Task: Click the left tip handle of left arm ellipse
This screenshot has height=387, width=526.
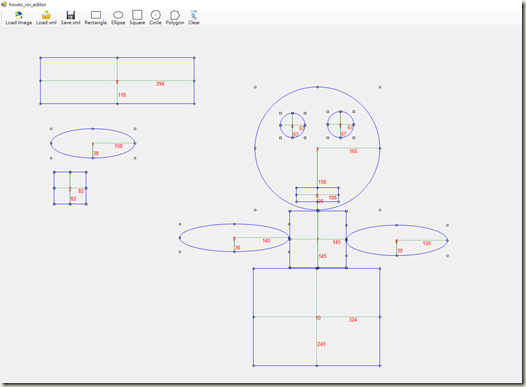Action: 180,238
